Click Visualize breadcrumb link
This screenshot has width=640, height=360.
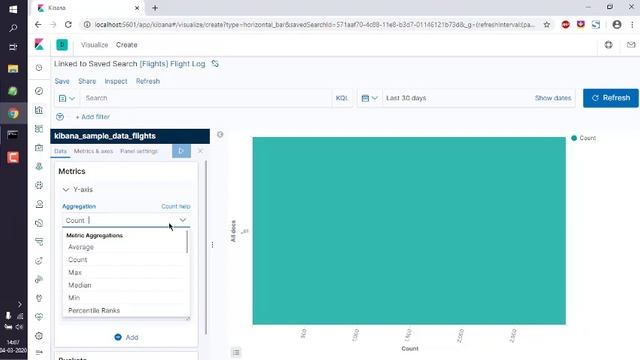tap(94, 45)
